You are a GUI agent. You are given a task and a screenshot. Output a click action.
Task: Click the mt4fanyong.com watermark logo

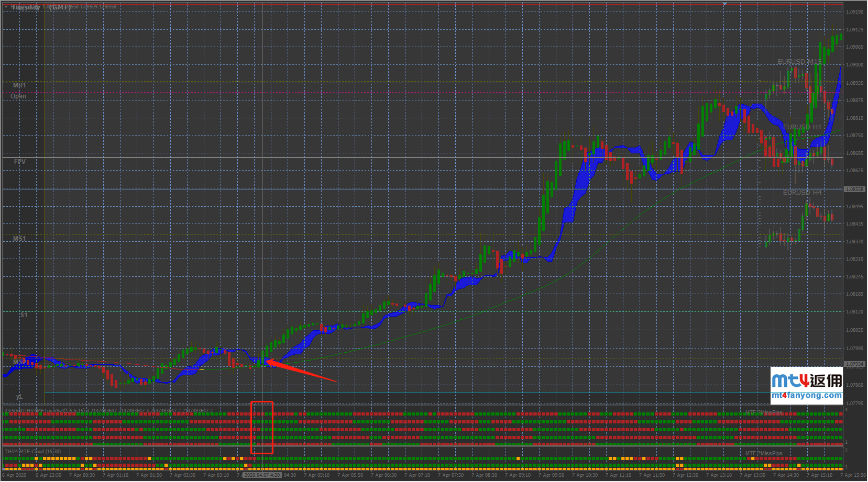(x=806, y=385)
